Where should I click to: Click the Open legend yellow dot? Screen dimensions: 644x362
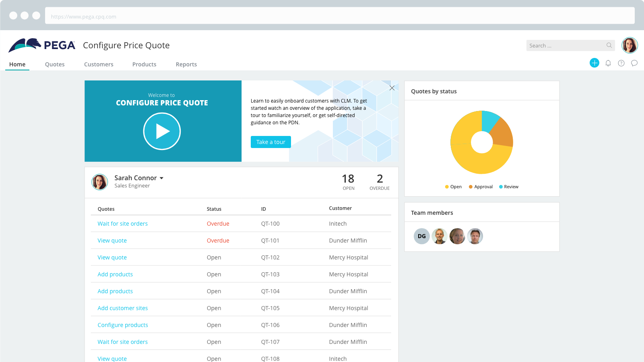coord(447,187)
